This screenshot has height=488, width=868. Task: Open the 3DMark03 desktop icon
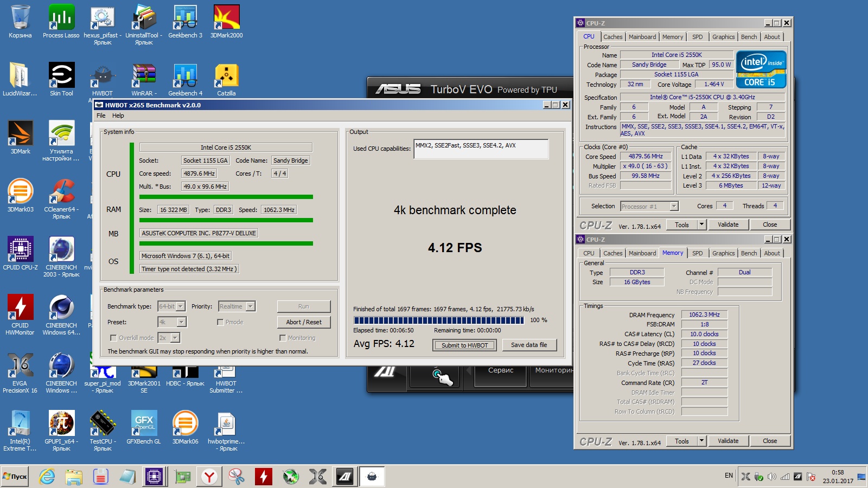(x=20, y=195)
